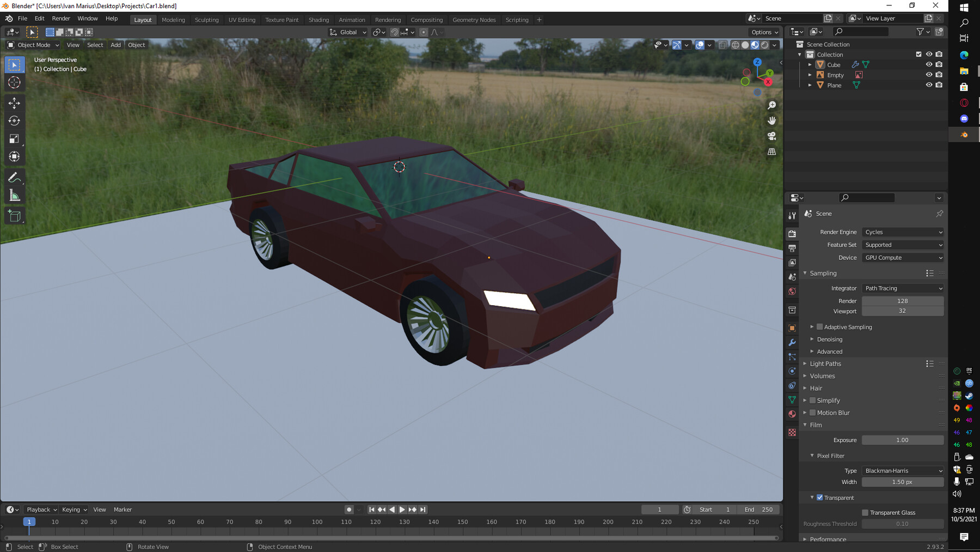Screen dimensions: 980x552
Task: Select the Annotate tool
Action: [15, 177]
